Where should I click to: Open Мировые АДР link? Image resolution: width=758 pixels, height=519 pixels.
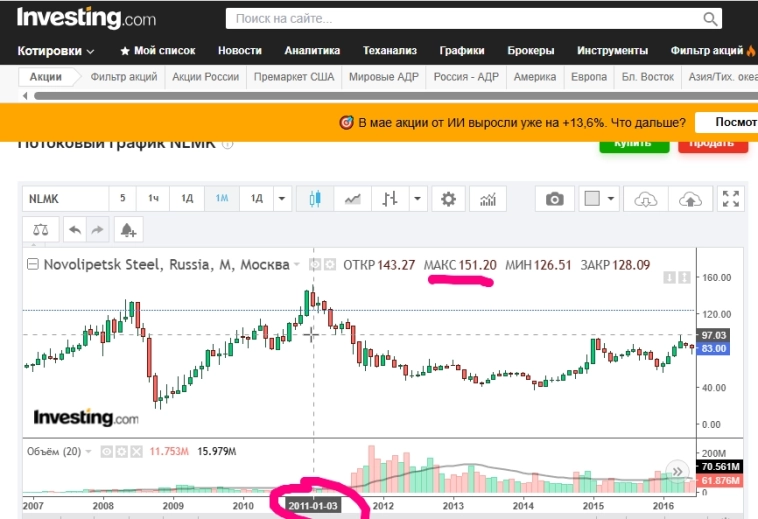[384, 77]
